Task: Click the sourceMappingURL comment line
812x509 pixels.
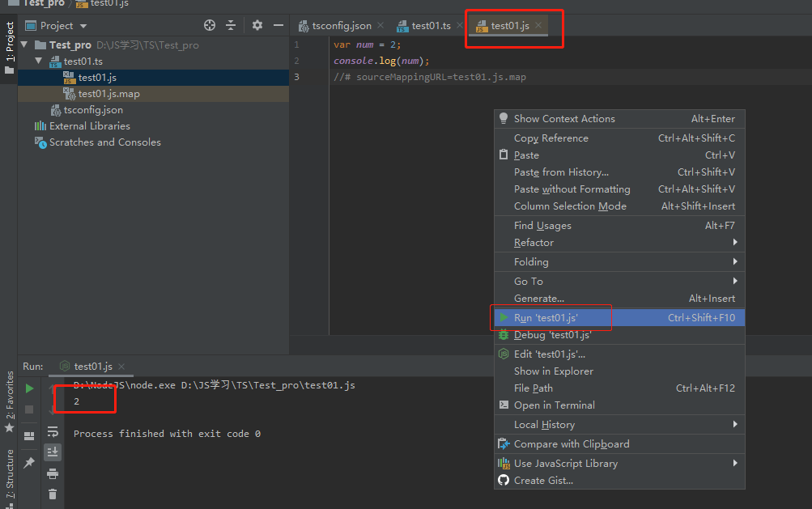Action: 430,77
